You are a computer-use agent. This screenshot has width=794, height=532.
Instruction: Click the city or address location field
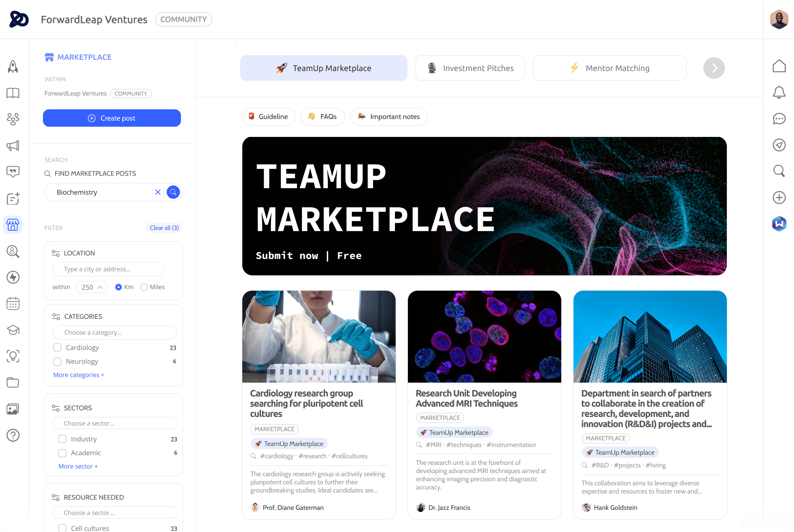coord(108,269)
